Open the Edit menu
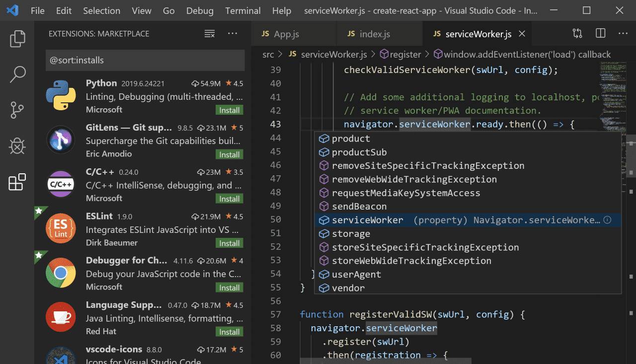The width and height of the screenshot is (636, 364). click(x=64, y=10)
